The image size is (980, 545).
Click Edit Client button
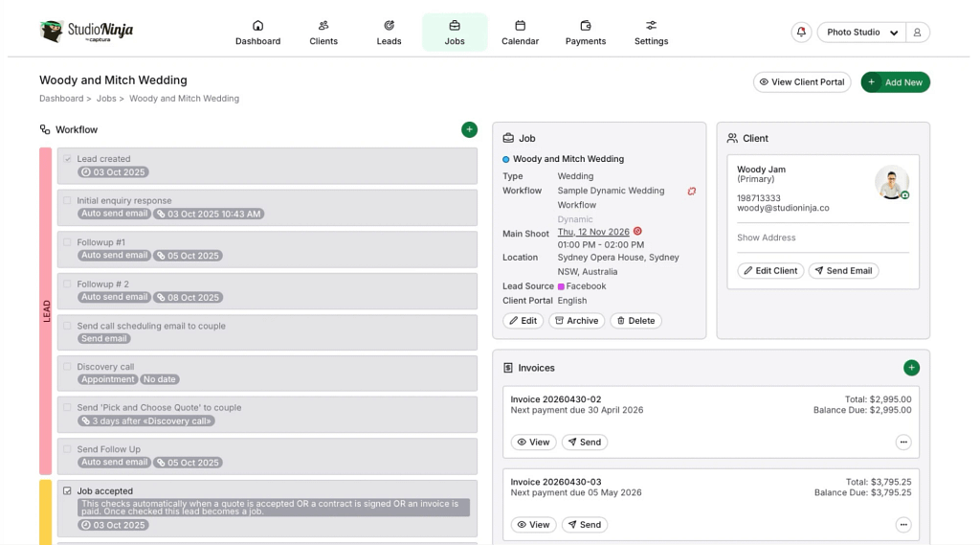[770, 271]
